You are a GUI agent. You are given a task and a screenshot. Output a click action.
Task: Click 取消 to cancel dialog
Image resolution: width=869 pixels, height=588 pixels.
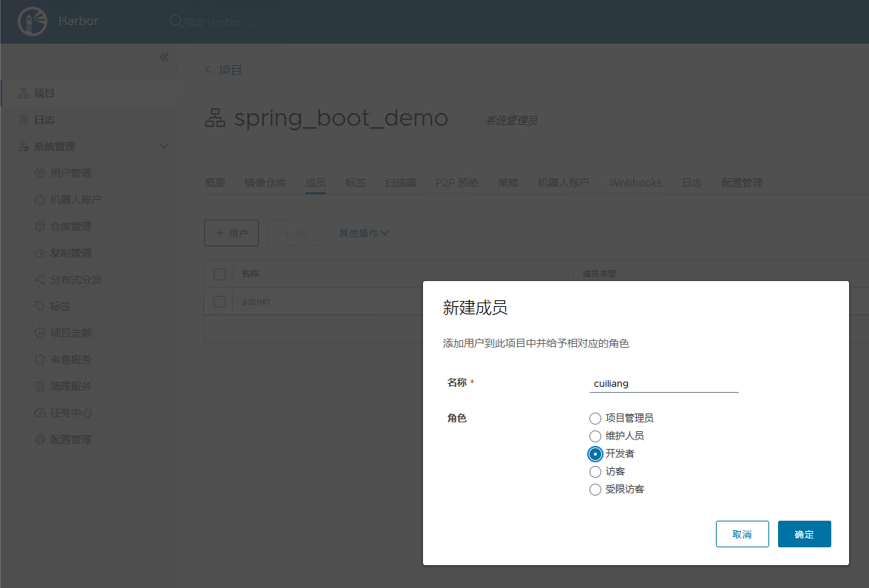point(742,534)
